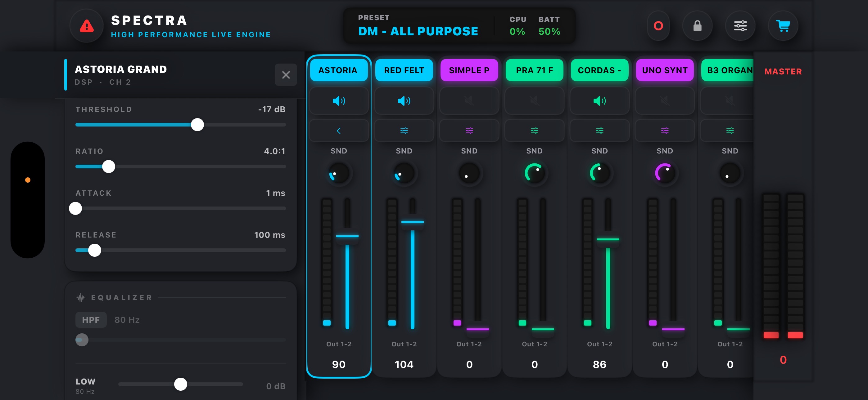The width and height of the screenshot is (868, 400).
Task: Open the global mixer settings sliders icon
Action: pos(740,26)
